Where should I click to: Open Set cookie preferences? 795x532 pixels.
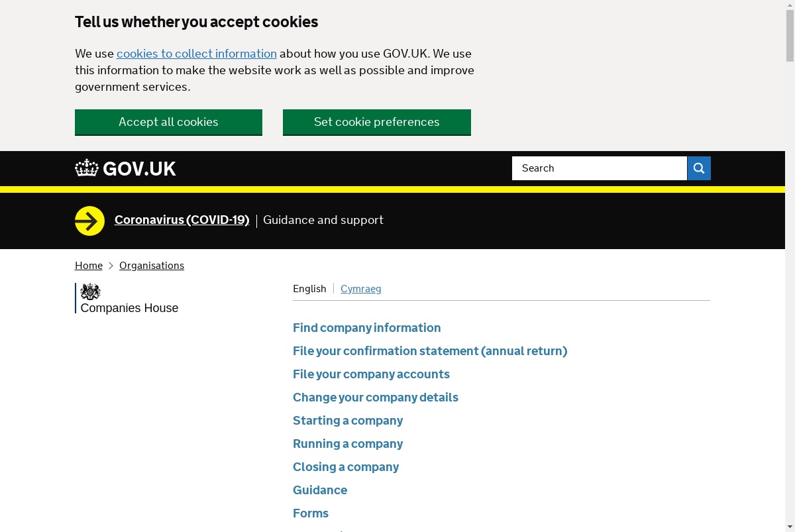(377, 122)
